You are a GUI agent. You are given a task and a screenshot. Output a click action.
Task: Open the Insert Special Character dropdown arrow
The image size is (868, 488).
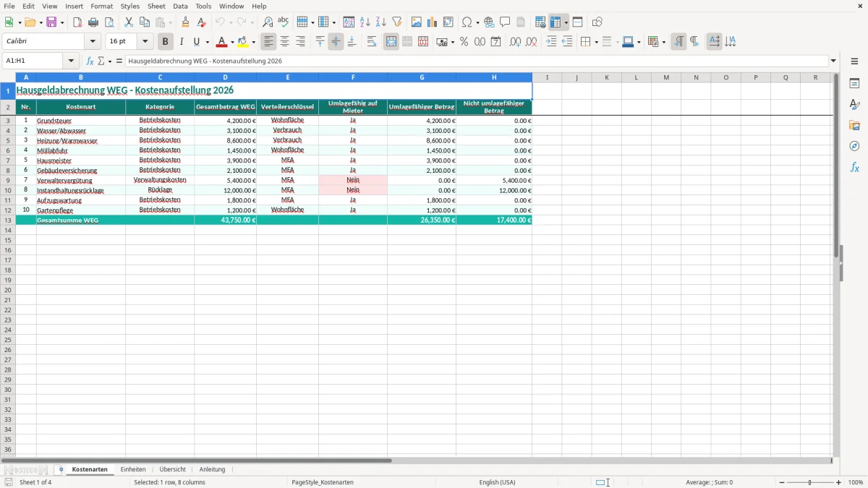point(477,22)
